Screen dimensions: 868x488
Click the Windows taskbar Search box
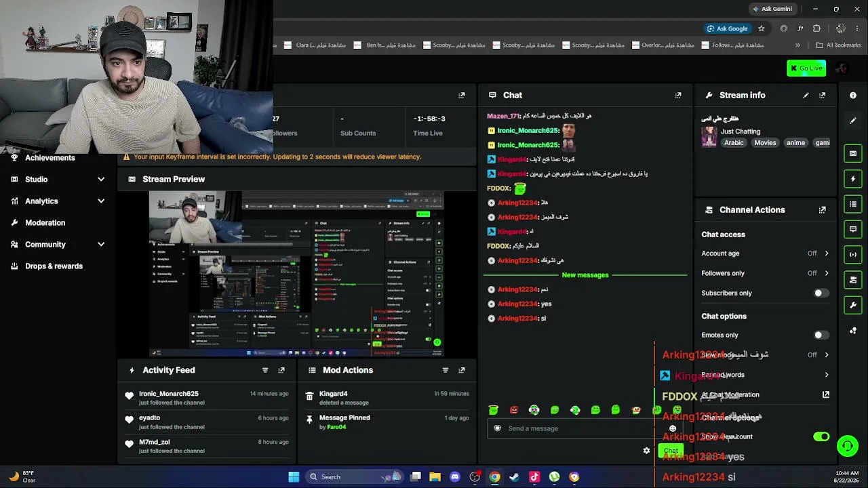coord(354,477)
